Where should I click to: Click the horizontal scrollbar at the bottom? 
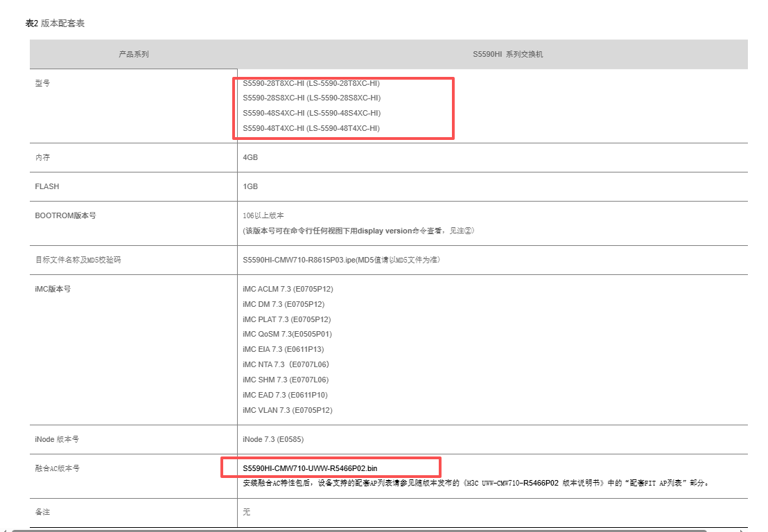pyautogui.click(x=374, y=530)
